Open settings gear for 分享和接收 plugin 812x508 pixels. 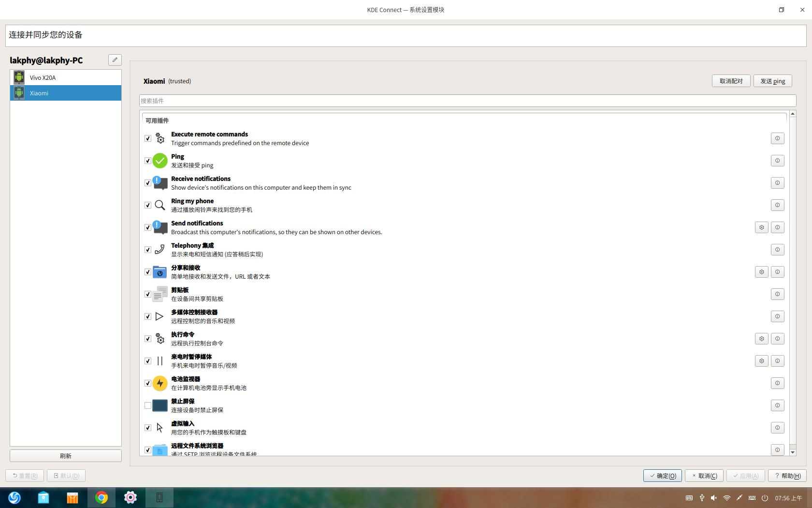761,272
